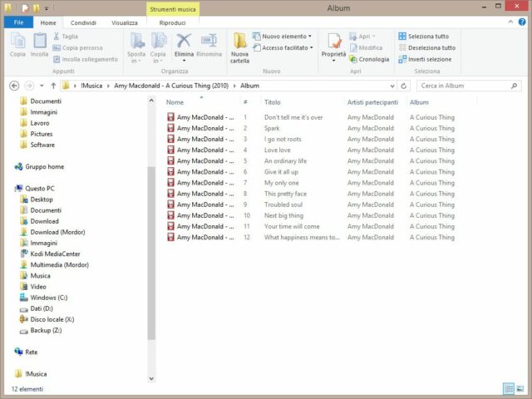This screenshot has width=532, height=399.
Task: Click Inverti selezione
Action: tap(425, 59)
